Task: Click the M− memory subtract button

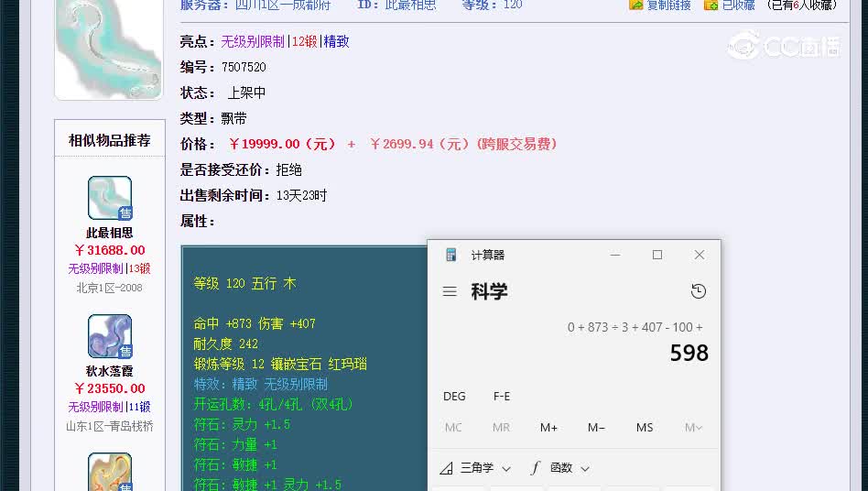Action: pos(596,428)
